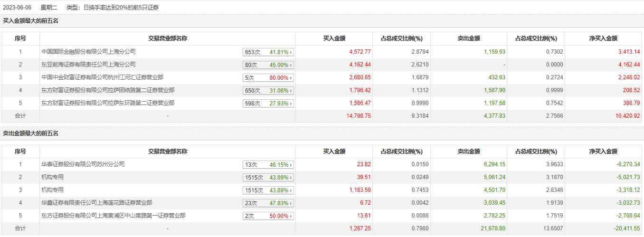Click 卖出金额 header in top sellers table
The height and width of the screenshot is (237, 644).
click(469, 152)
